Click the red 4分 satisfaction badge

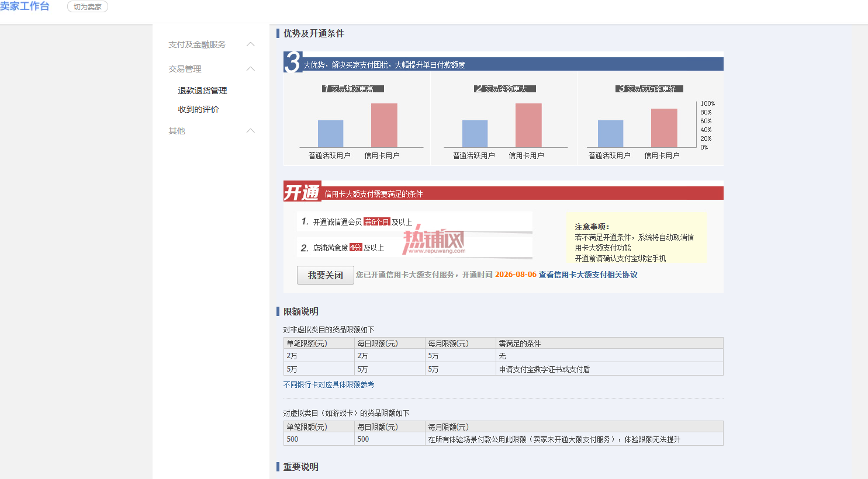[x=356, y=248]
